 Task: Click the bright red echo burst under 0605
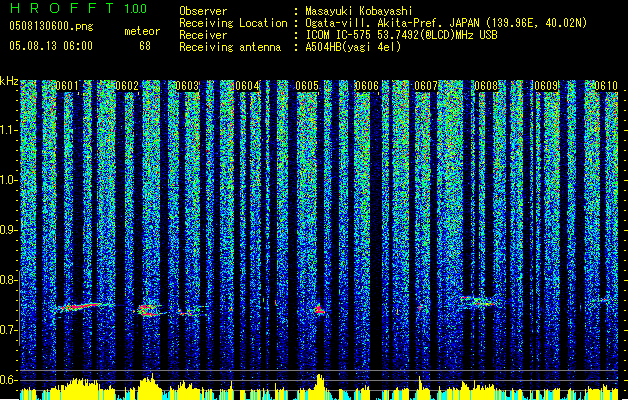coord(319,309)
